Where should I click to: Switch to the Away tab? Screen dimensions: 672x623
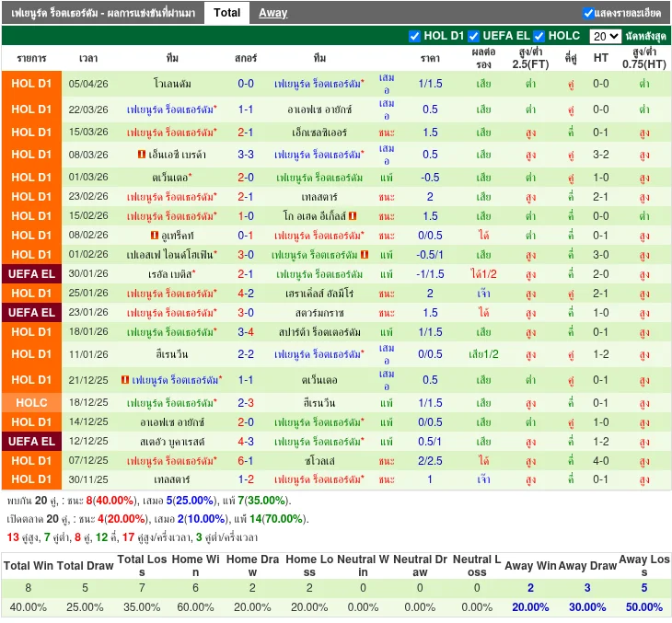pos(272,13)
